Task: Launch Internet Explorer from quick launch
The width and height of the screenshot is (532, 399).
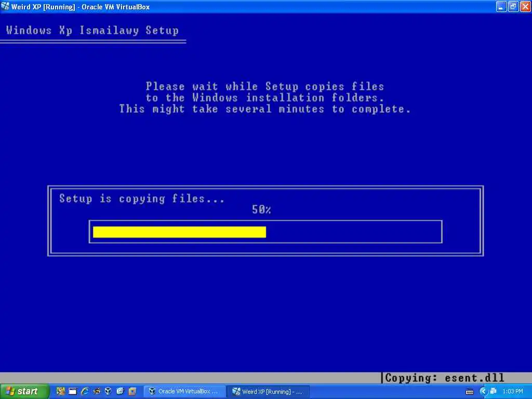Action: pyautogui.click(x=85, y=391)
